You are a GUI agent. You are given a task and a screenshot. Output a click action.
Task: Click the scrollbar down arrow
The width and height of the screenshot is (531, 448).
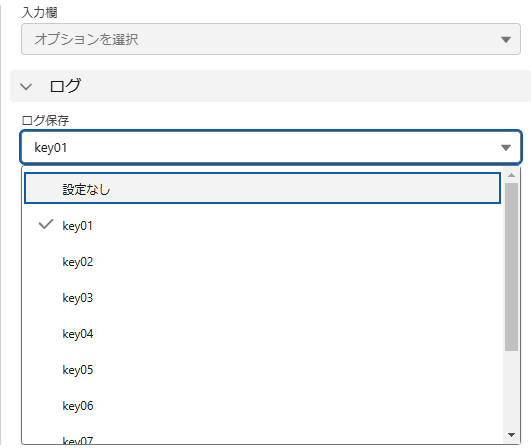click(x=511, y=435)
